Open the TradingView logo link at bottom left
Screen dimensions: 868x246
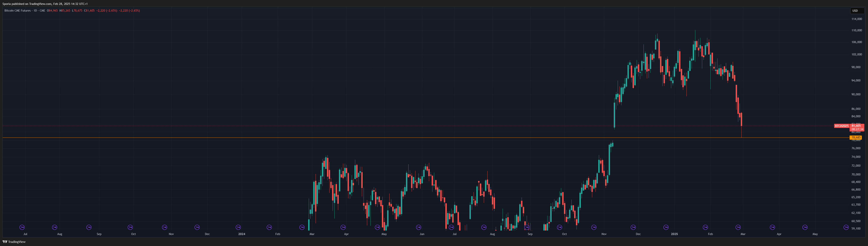[x=14, y=242]
